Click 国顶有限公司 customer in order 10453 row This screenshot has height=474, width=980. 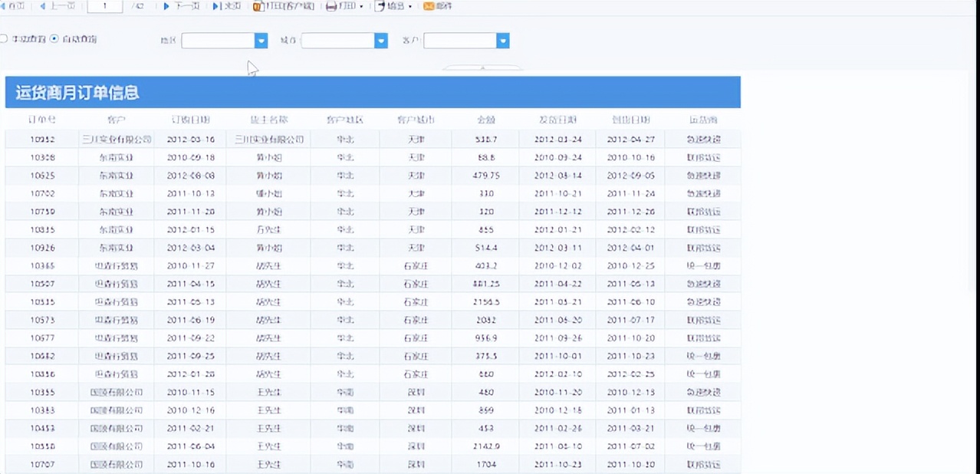117,429
